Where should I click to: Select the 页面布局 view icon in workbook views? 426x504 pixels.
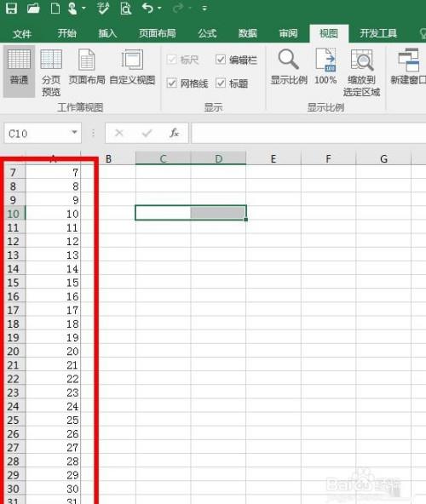(87, 67)
